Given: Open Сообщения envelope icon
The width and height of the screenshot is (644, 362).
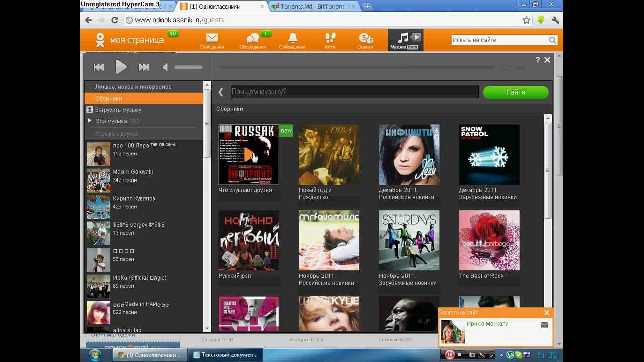Looking at the screenshot, I should tap(212, 40).
